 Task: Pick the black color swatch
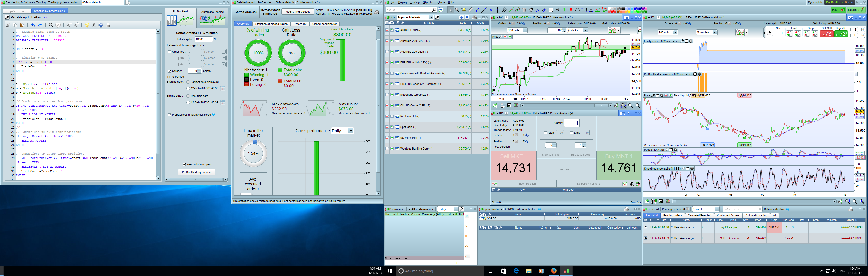[x=623, y=8]
